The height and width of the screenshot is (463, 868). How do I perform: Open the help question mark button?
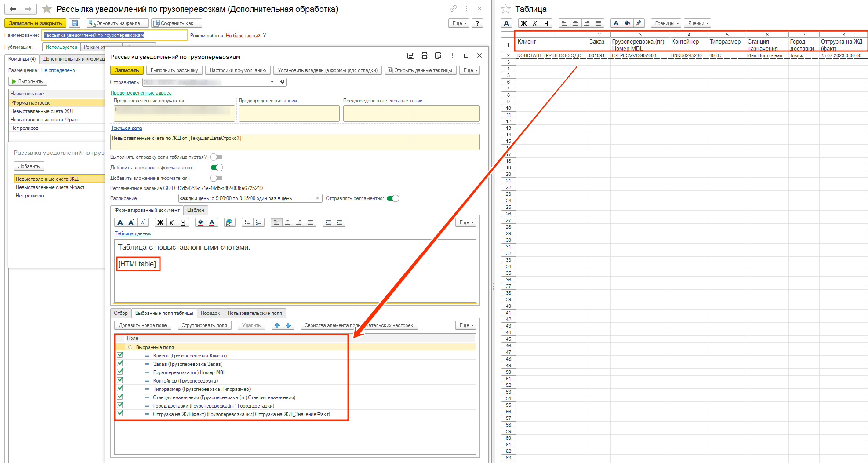click(477, 23)
